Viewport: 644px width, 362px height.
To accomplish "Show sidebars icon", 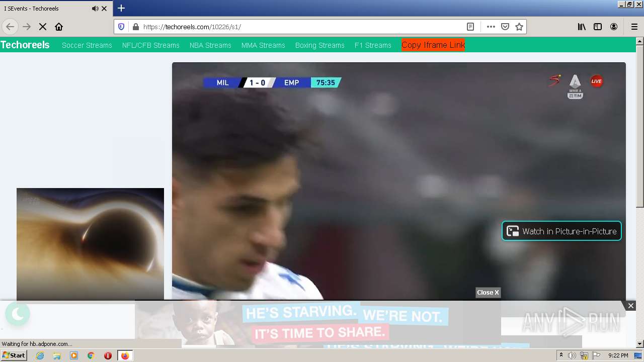I will [598, 27].
